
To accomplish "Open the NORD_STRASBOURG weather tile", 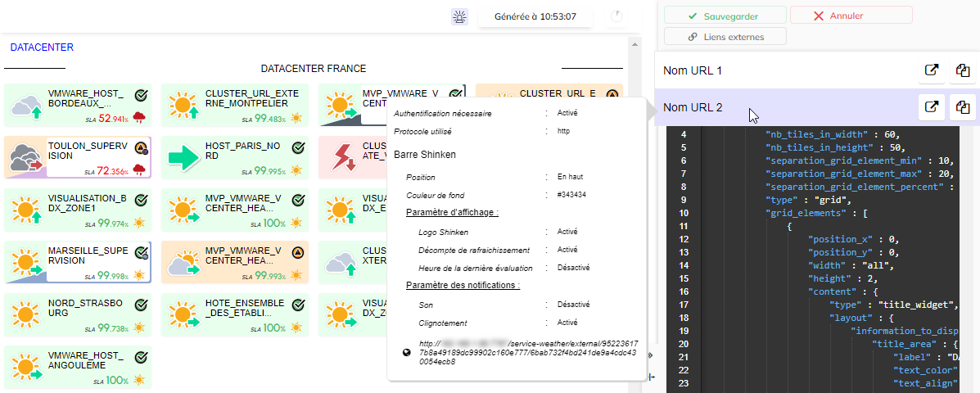I will [78, 314].
